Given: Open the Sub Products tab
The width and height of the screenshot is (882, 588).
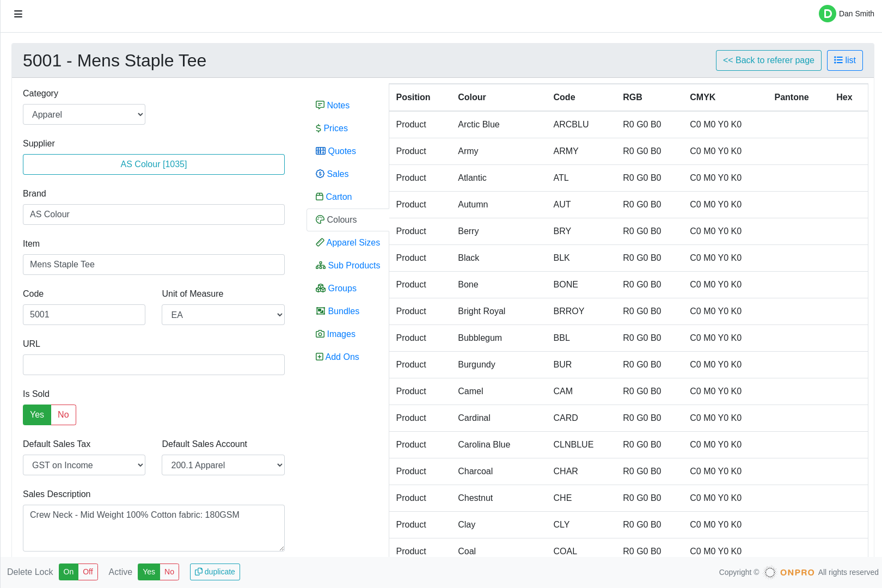Looking at the screenshot, I should [347, 265].
